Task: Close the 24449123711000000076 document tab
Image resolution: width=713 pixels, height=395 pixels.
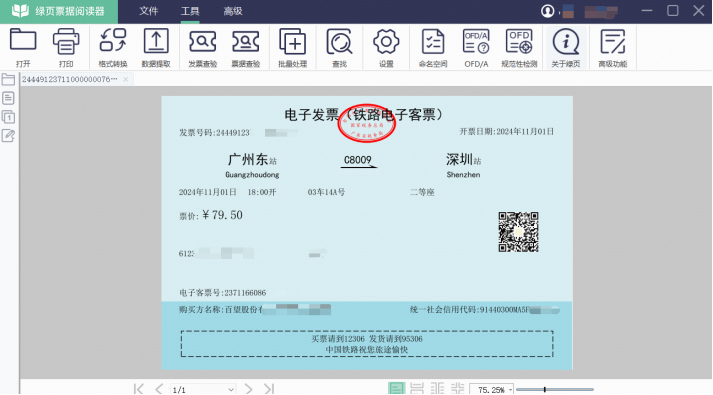Action: tap(126, 80)
